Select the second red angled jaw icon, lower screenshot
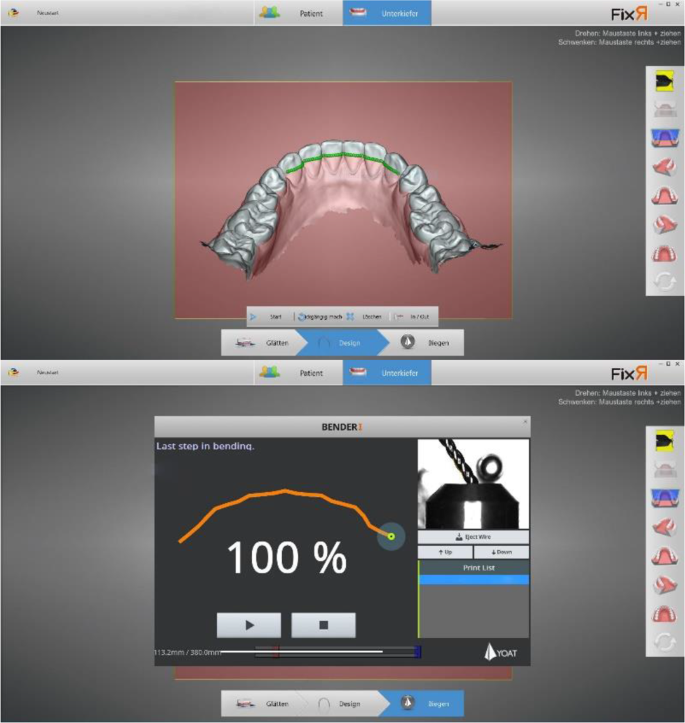 [x=664, y=585]
